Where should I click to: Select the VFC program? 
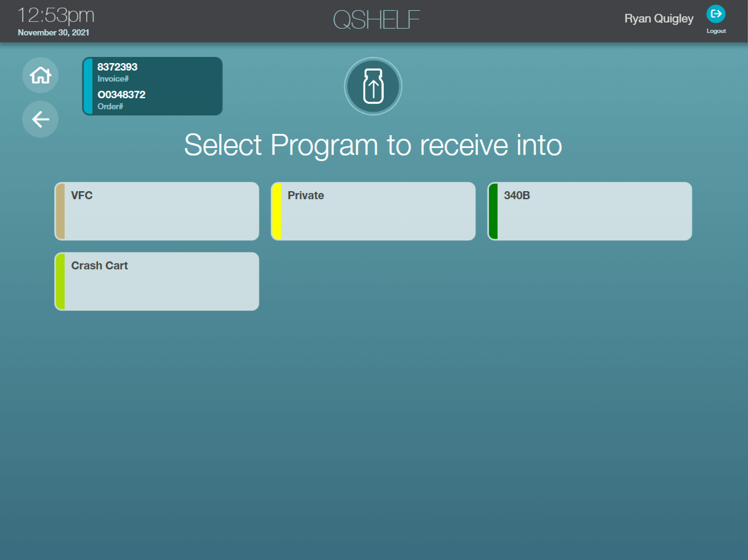(157, 212)
